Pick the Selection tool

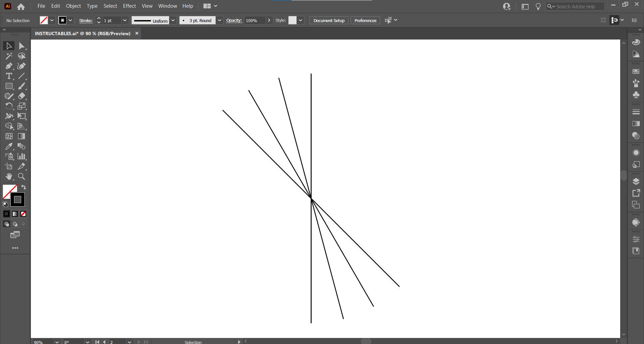(9, 46)
